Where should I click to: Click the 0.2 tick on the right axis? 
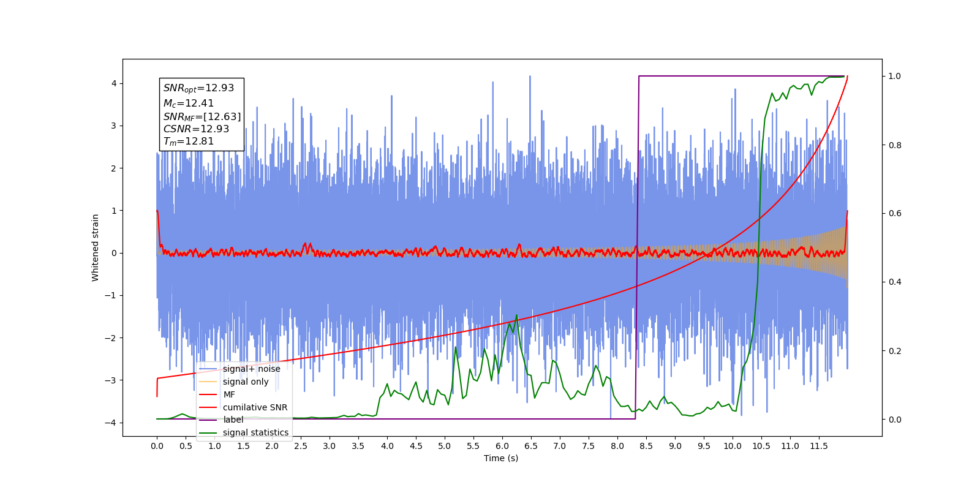(895, 351)
